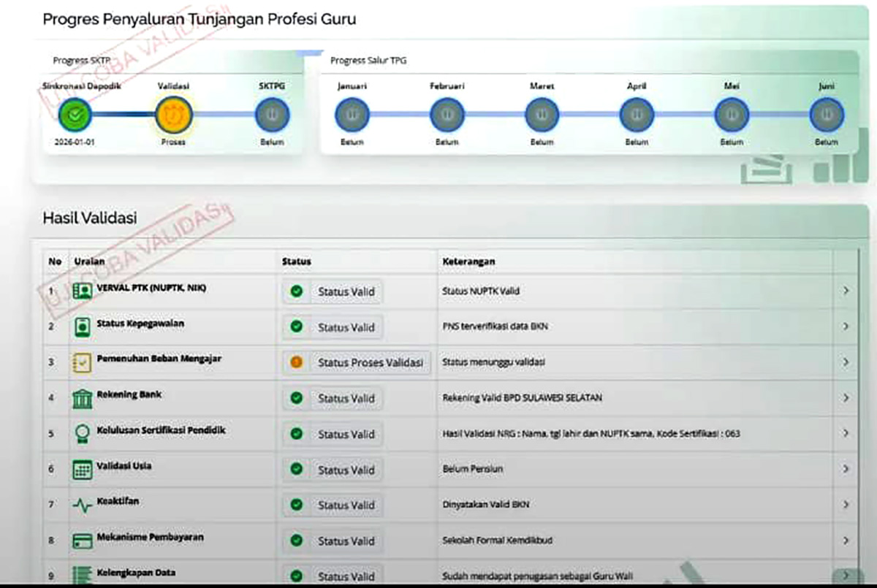Click the Kelengkapan Data list icon
This screenshot has width=877, height=588.
83,574
